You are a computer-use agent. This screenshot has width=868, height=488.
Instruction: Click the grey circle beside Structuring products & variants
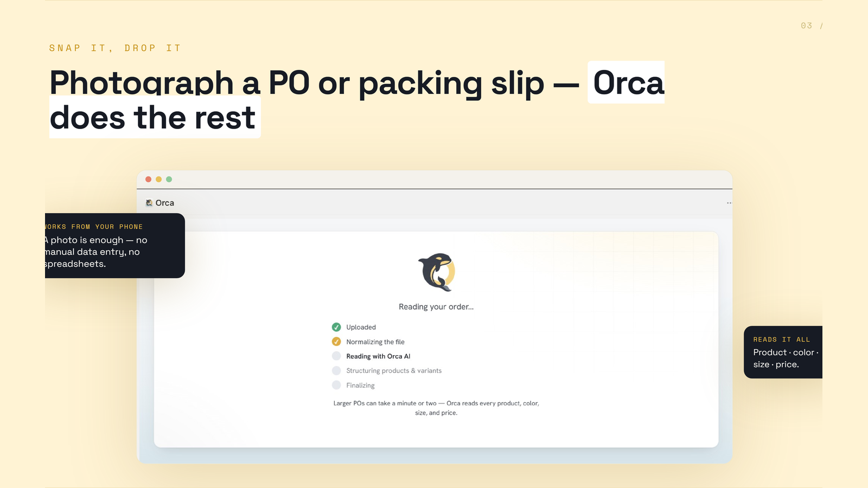[x=336, y=371]
